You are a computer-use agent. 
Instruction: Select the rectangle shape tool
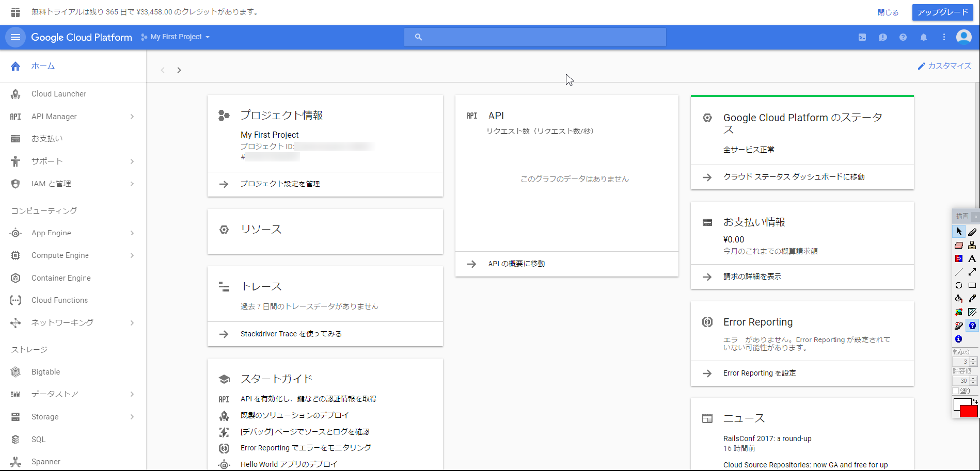click(x=972, y=285)
